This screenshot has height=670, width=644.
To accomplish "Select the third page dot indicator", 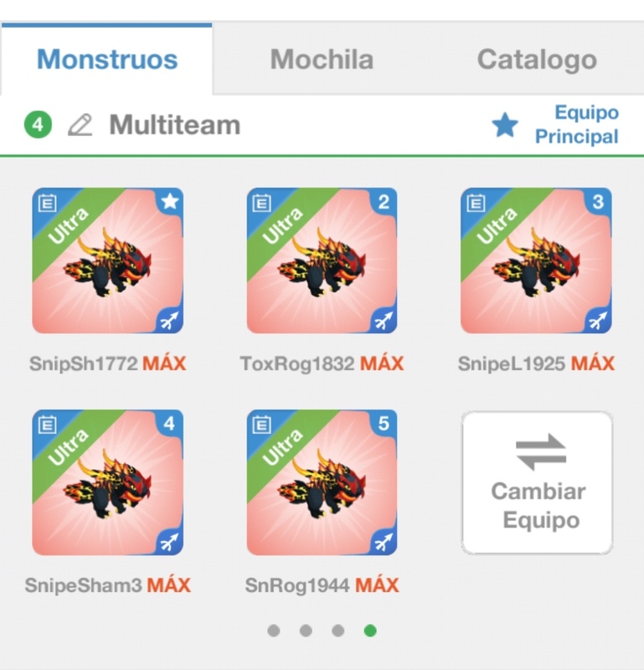I will pyautogui.click(x=338, y=631).
